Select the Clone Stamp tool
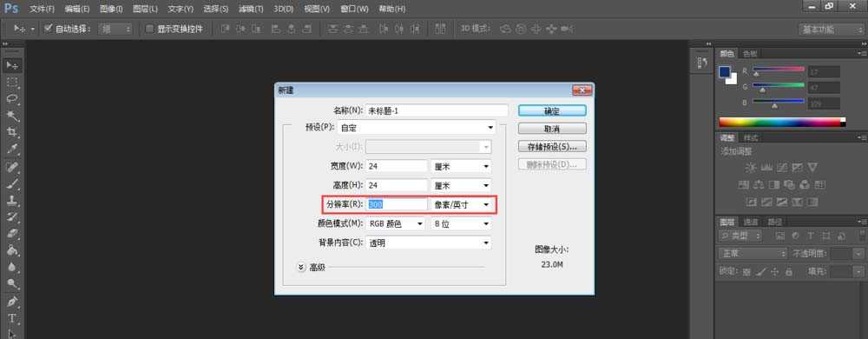The height and width of the screenshot is (339, 868). (x=12, y=200)
